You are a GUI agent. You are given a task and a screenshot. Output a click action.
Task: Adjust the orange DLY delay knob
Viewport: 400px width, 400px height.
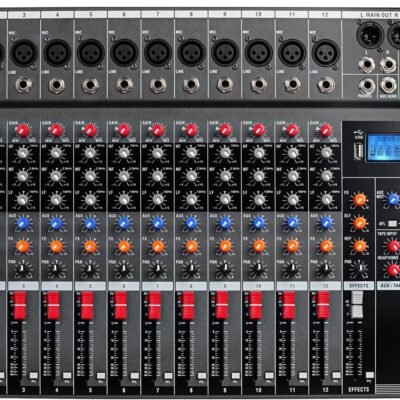(x=359, y=223)
